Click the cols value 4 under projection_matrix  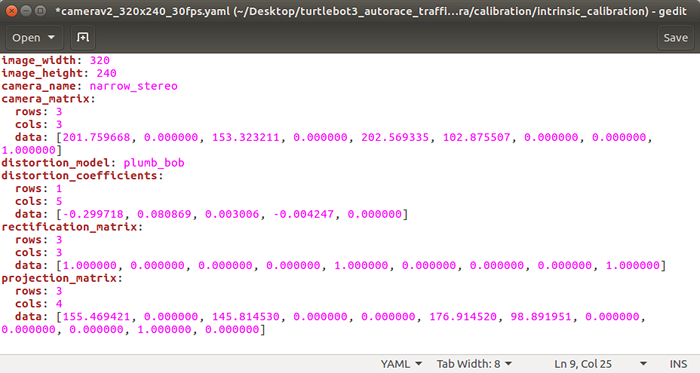coord(59,304)
